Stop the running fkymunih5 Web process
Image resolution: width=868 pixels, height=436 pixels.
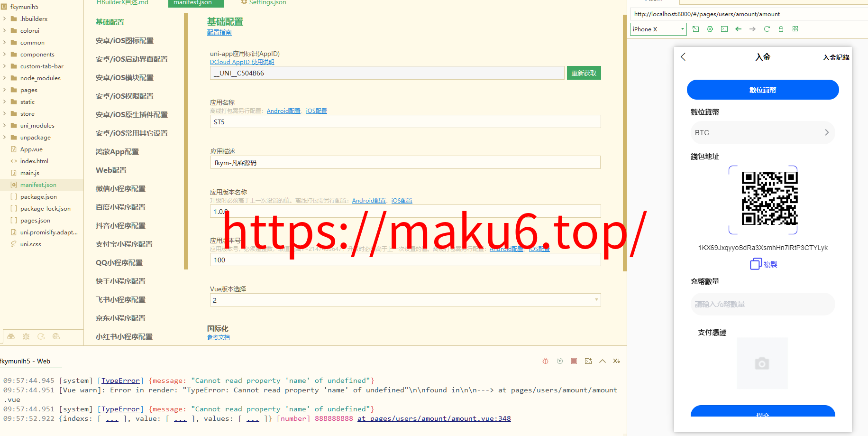[x=574, y=361]
